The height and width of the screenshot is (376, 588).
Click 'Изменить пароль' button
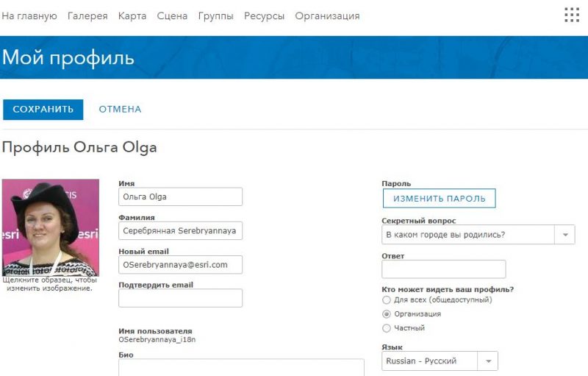point(439,199)
